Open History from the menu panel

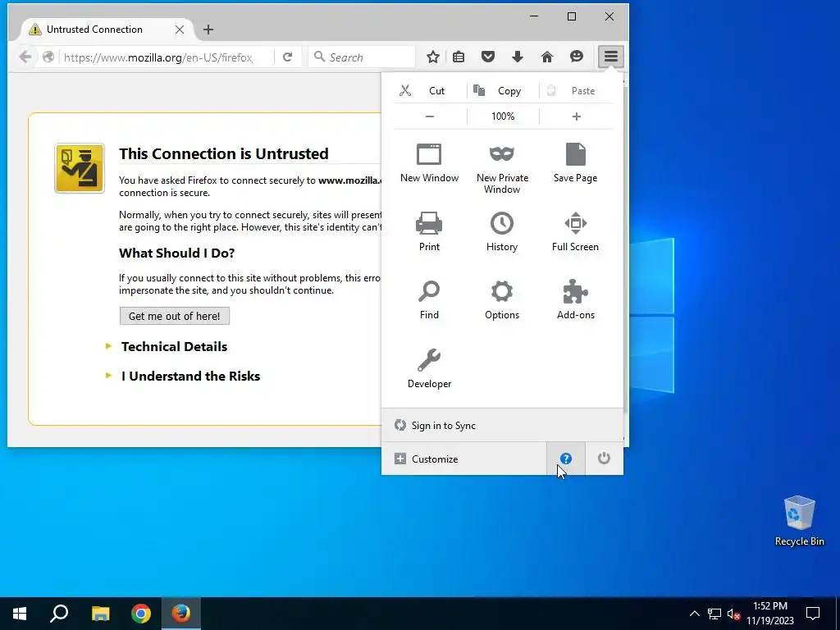(502, 231)
